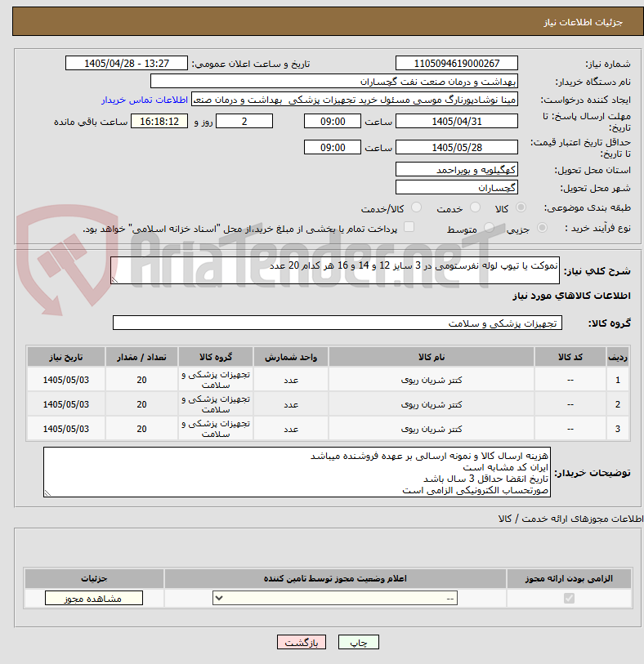644x664 pixels.
Task: Choose the جزیی purchase type radio
Action: (542, 228)
